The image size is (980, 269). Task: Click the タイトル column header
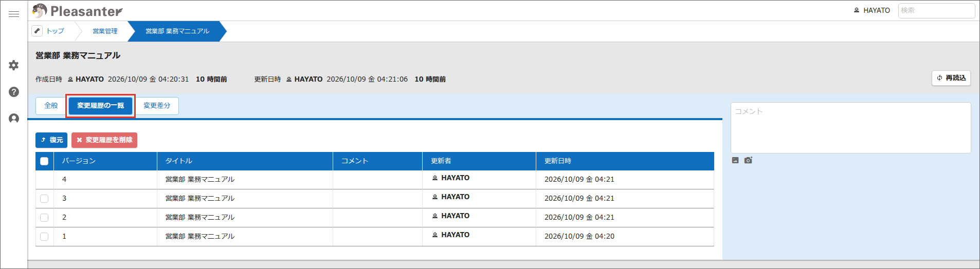click(245, 161)
